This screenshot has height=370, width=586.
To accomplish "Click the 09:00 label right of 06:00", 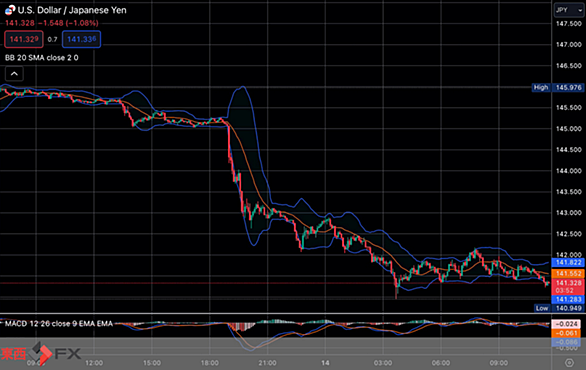I will coord(499,363).
